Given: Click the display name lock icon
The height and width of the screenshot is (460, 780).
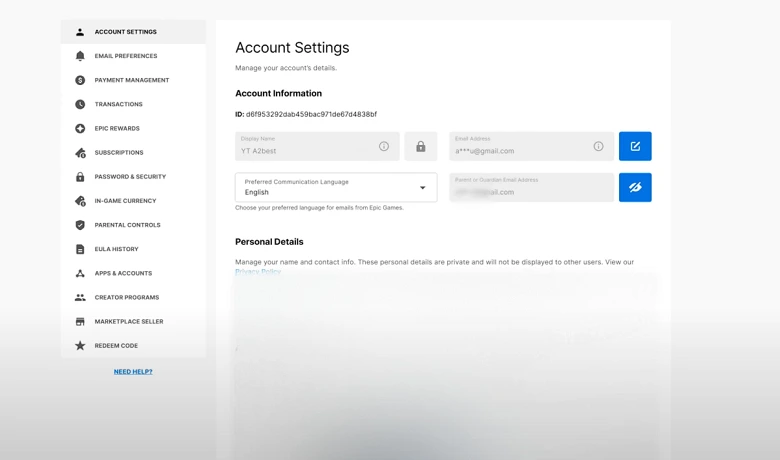Looking at the screenshot, I should [x=421, y=146].
